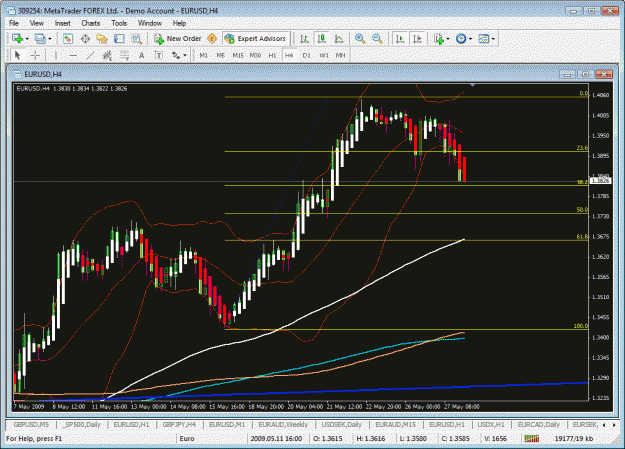Select the Equidistant Channel tool
Screen dimensions: 625x449
pyautogui.click(x=107, y=55)
